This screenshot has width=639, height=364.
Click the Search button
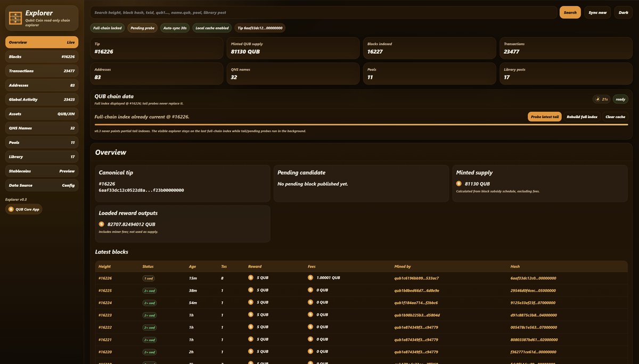tap(570, 12)
